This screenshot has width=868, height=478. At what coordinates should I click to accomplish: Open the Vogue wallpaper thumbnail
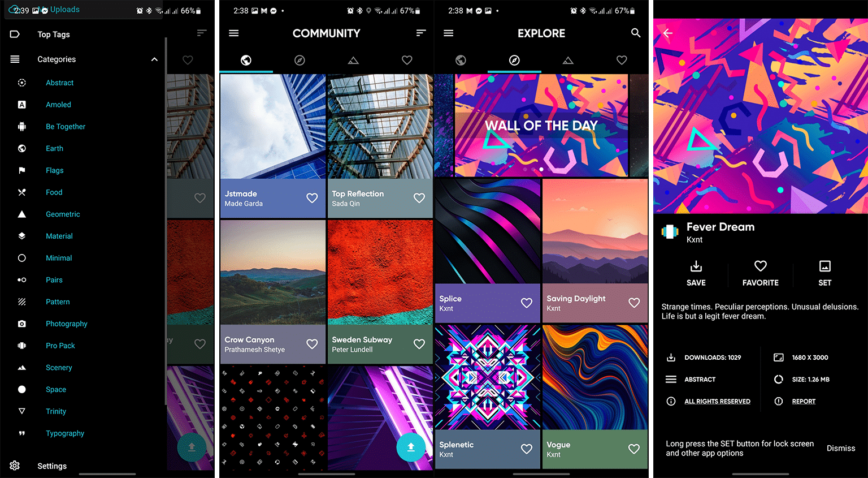click(x=595, y=377)
